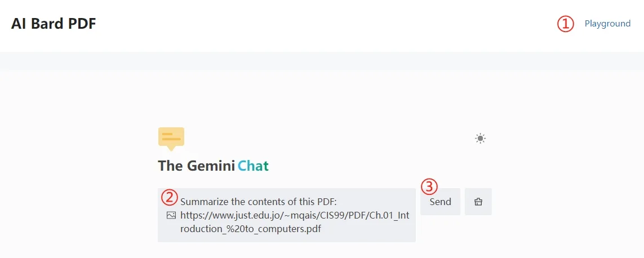
Task: Focus the prompt text input box
Action: 287,215
